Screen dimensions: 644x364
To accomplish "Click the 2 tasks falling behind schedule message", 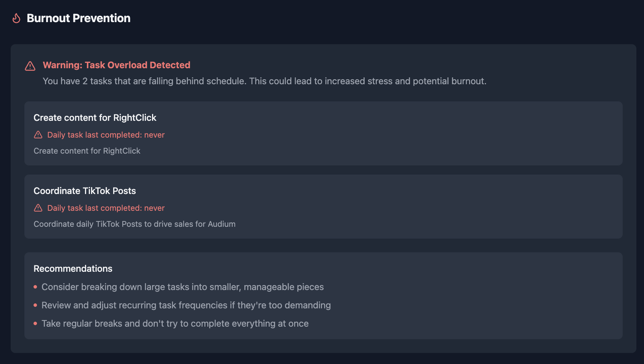I will (x=264, y=81).
